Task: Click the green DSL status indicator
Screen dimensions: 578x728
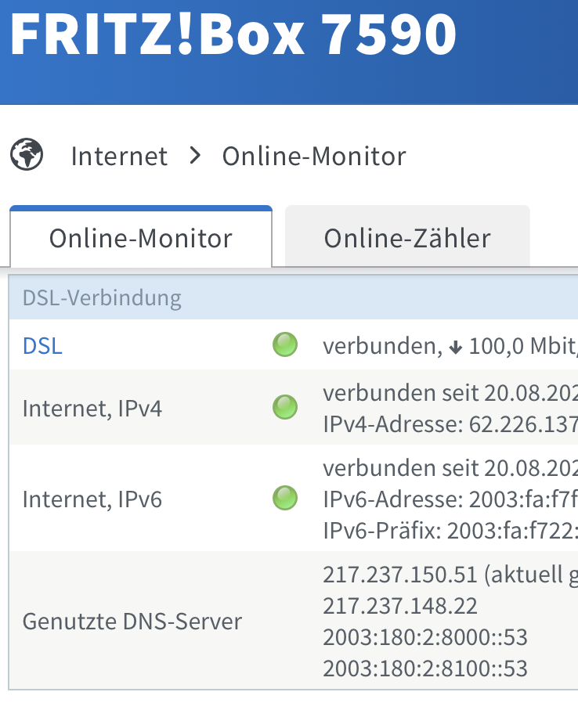Action: pos(285,344)
